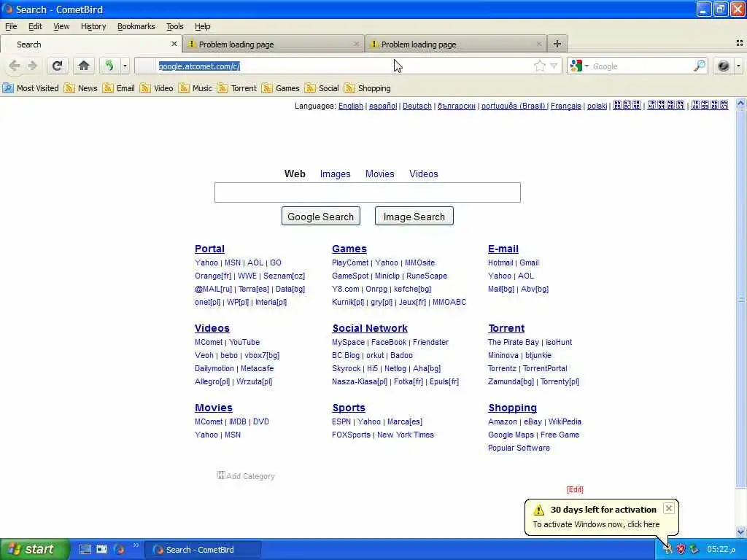Switch language to Deutsch

417,106
